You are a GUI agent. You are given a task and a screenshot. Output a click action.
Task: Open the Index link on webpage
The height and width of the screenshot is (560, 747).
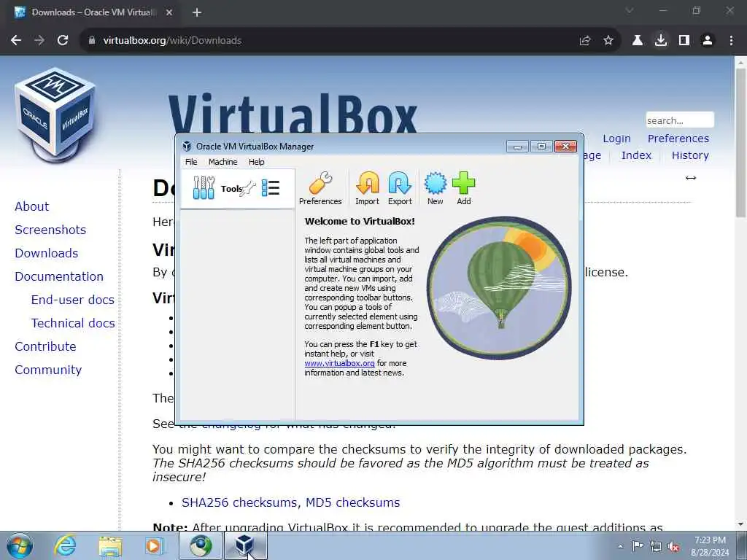pos(636,155)
